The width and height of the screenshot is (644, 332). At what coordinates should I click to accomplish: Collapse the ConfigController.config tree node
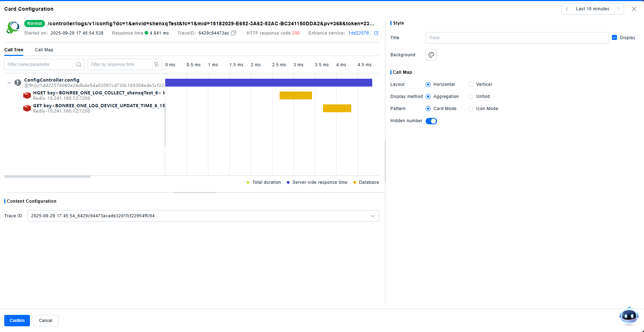[9, 83]
